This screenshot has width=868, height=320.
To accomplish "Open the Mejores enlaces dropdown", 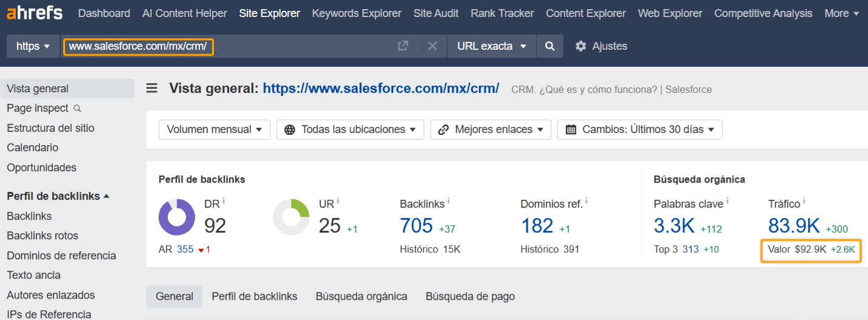I will tap(491, 129).
